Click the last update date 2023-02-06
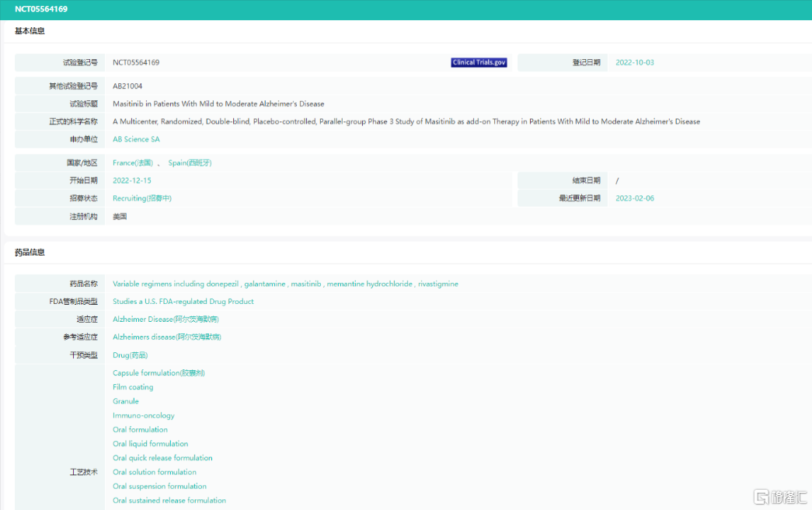812x510 pixels. pos(634,198)
